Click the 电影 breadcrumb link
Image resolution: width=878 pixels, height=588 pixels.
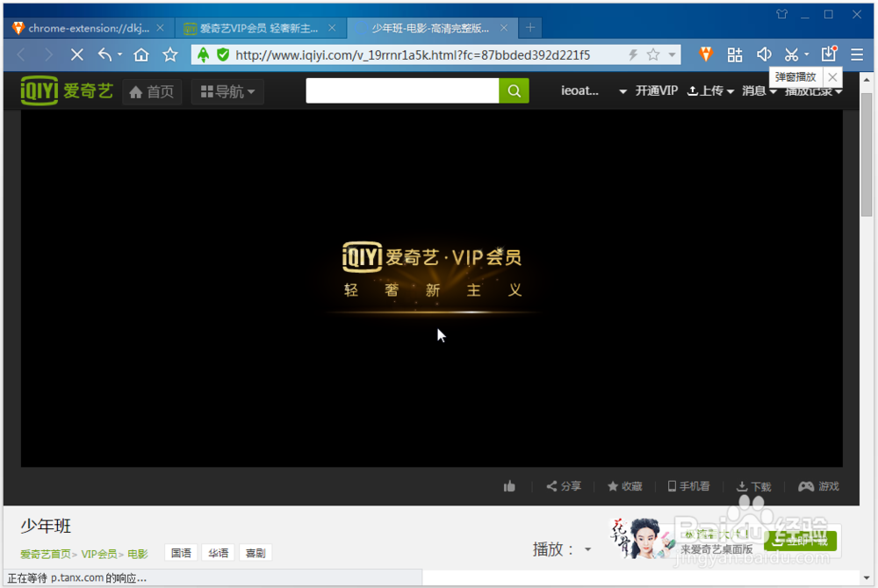tap(138, 554)
